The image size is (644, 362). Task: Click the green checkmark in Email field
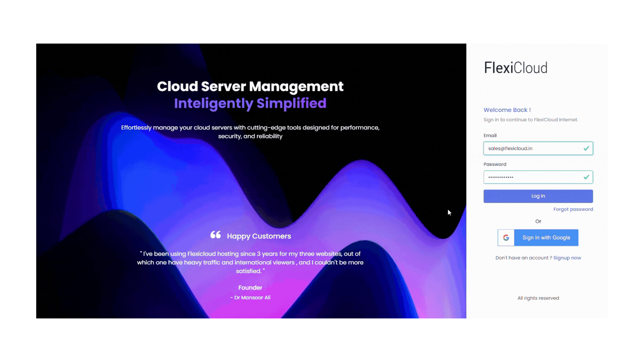(586, 148)
